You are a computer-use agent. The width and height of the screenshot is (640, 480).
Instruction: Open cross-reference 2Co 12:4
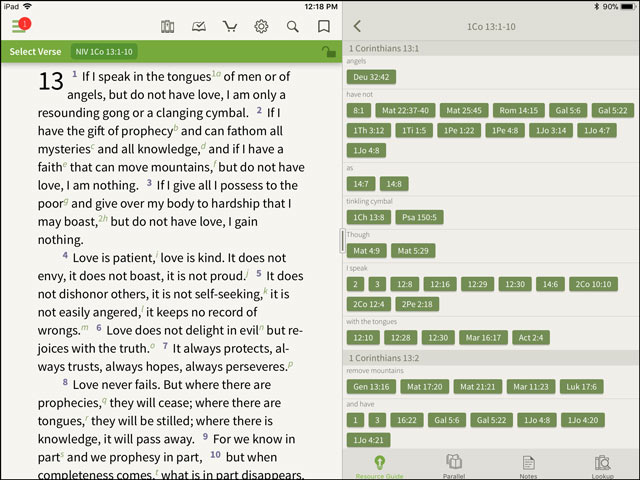pyautogui.click(x=369, y=304)
